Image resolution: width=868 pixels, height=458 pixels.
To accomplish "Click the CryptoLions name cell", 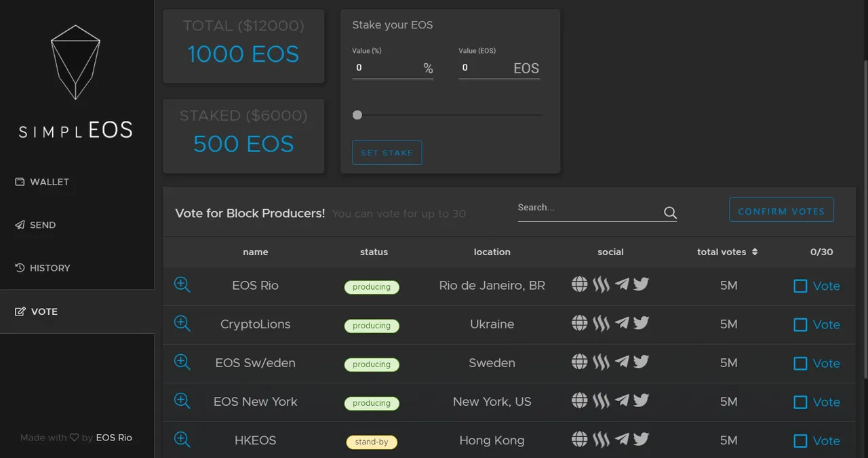I will (x=255, y=324).
